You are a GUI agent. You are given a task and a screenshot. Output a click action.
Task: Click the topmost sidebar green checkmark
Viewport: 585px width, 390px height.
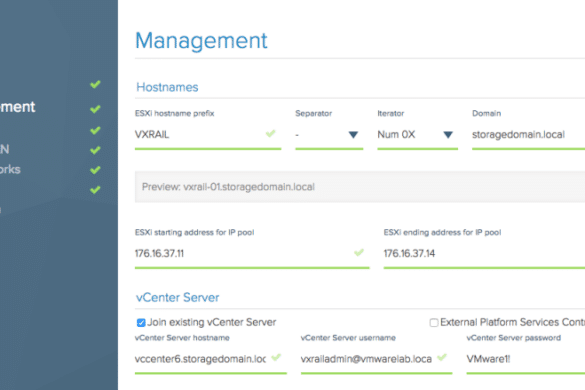[95, 84]
